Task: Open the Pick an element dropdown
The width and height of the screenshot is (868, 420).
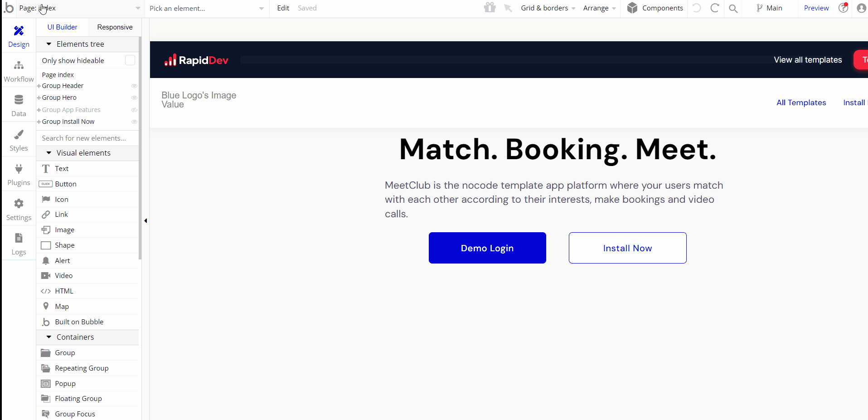Action: (207, 8)
